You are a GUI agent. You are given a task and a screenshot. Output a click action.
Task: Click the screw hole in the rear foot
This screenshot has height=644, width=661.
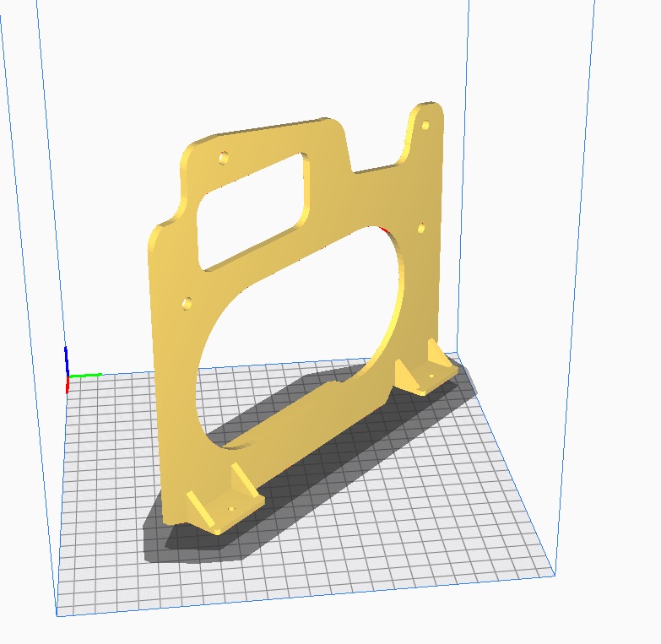[430, 376]
